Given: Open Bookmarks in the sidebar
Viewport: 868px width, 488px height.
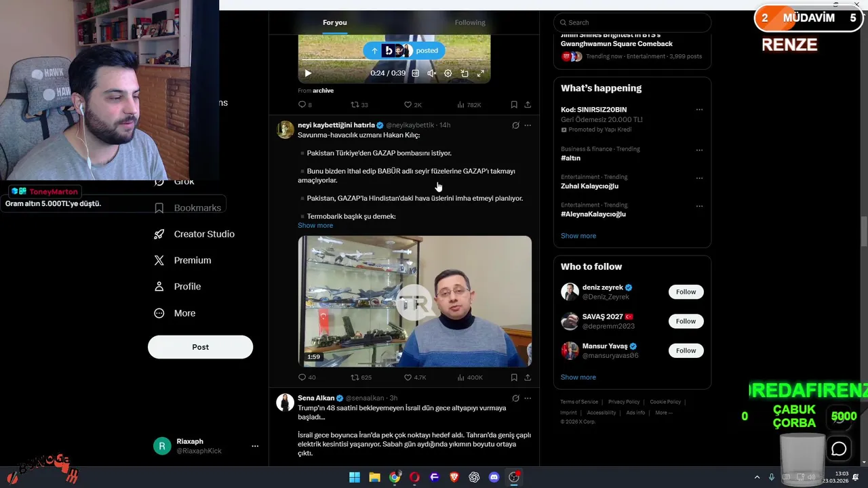Looking at the screenshot, I should [x=188, y=208].
